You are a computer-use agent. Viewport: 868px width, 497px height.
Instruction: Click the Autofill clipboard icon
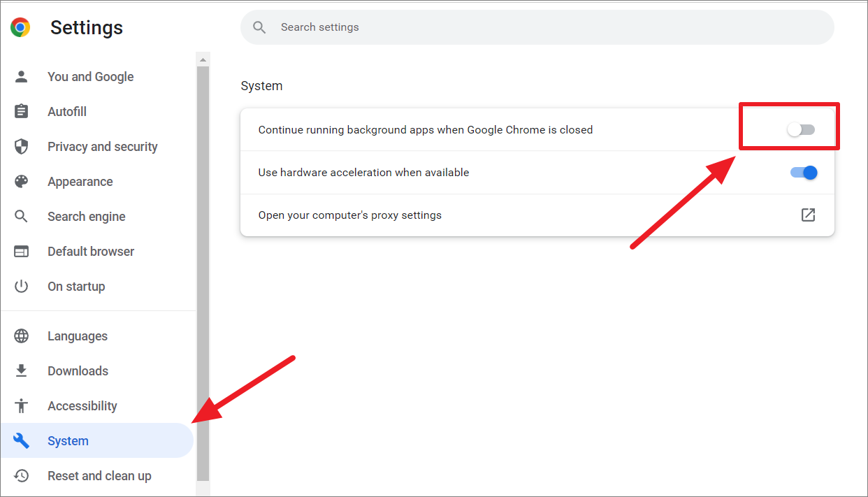click(22, 111)
